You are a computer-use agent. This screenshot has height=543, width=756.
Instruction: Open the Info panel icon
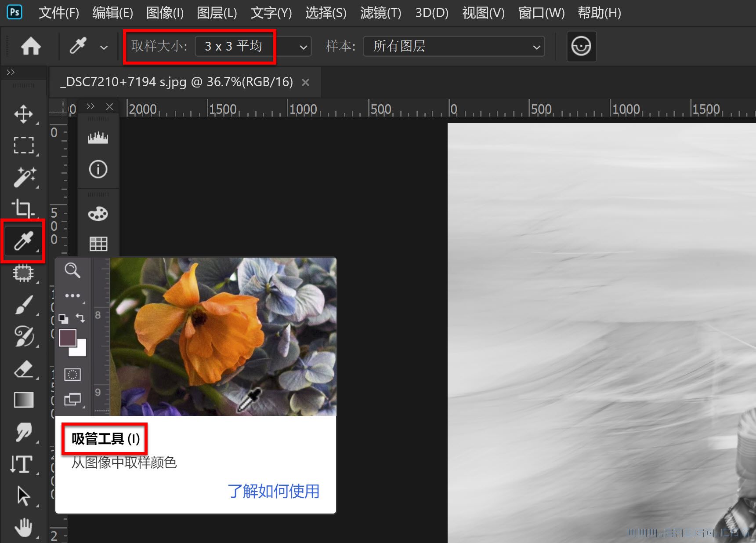coord(98,169)
